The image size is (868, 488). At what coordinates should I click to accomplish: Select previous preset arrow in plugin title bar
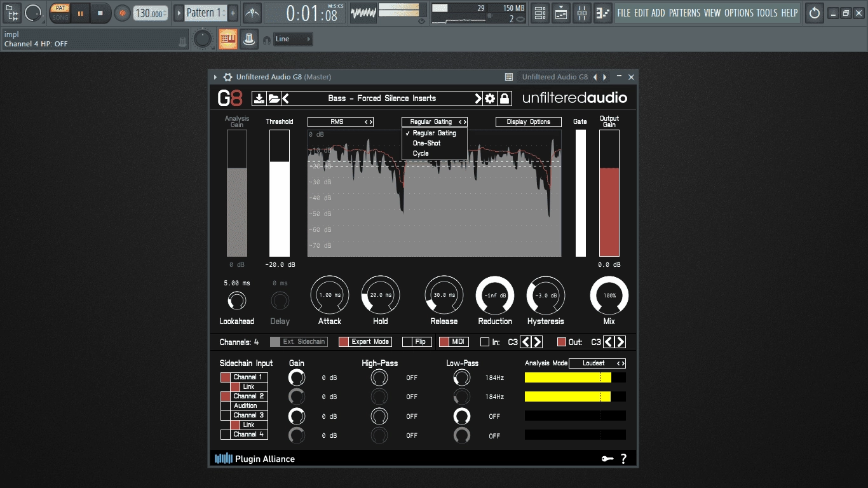(x=595, y=77)
